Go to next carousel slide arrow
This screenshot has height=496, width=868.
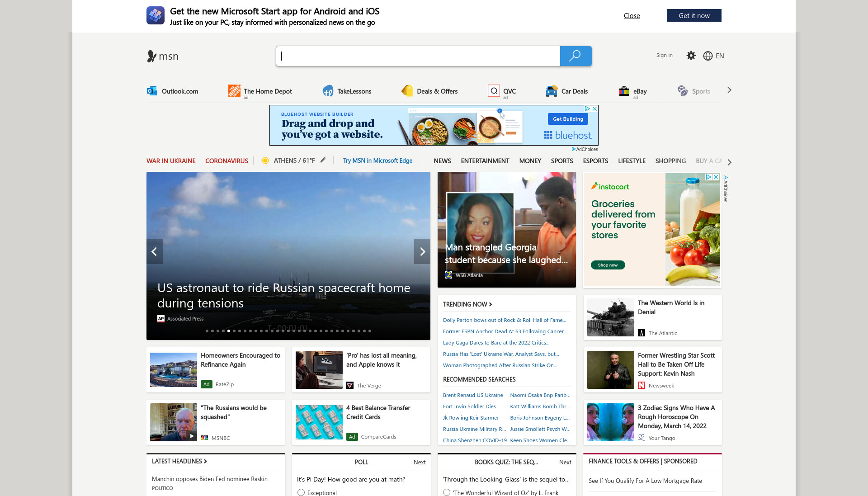coord(422,251)
